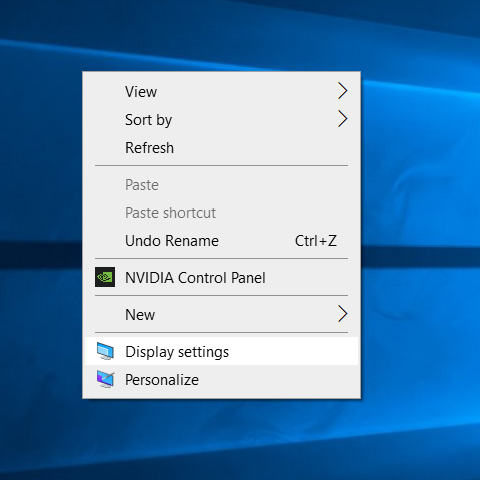
Task: Open NVIDIA Control Panel
Action: point(221,277)
